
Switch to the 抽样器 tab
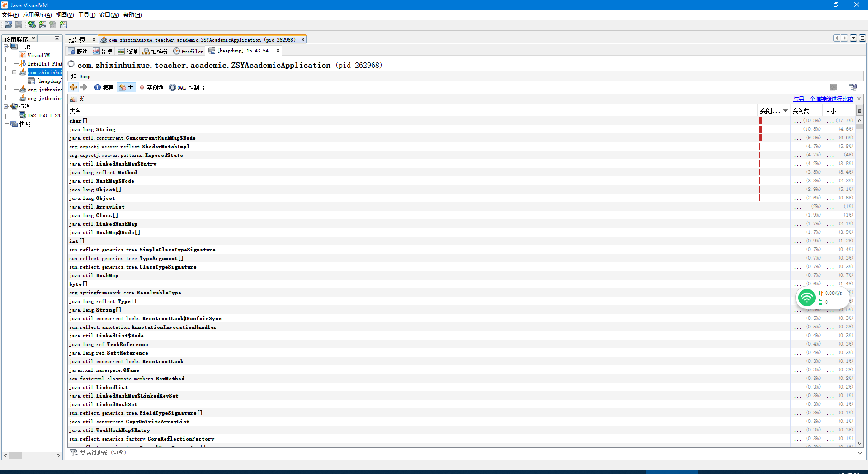click(155, 51)
